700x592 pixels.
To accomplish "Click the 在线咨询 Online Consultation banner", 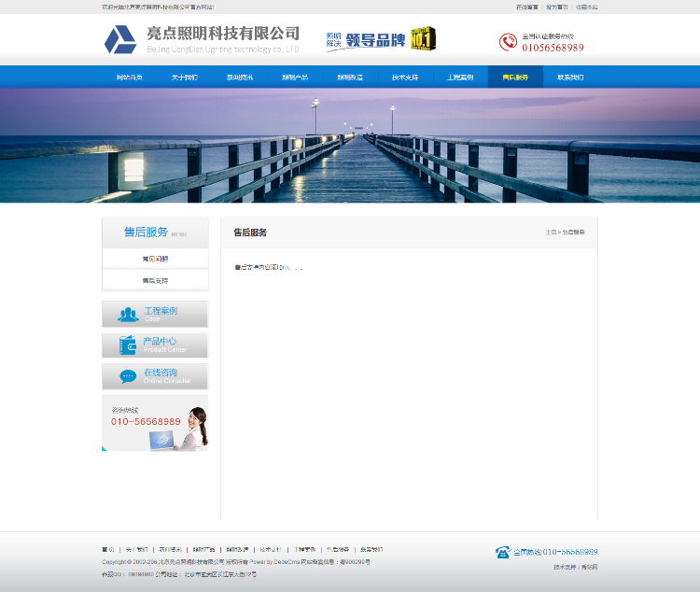I will coord(155,376).
